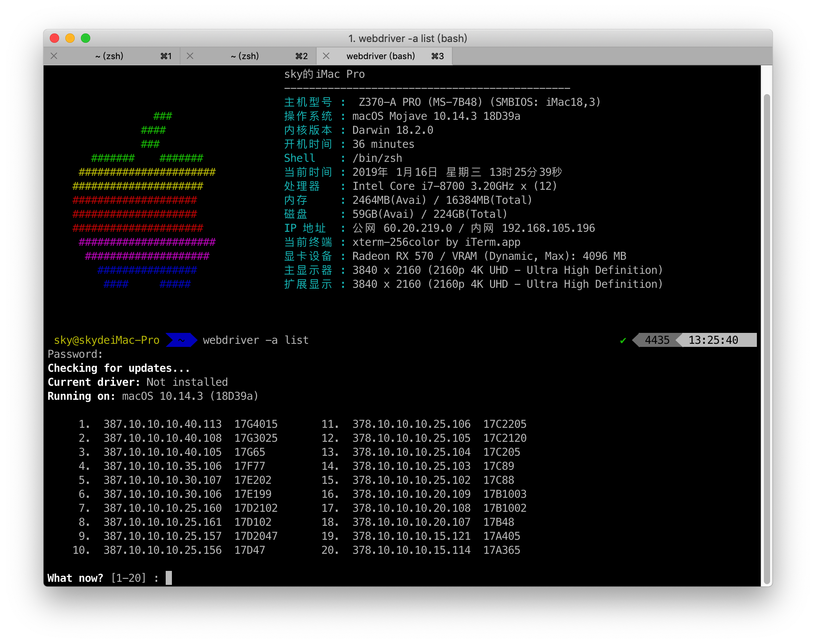Switch to the second ~ (zsh) tab ⌘2
Screen dimensions: 816x644
pos(248,56)
